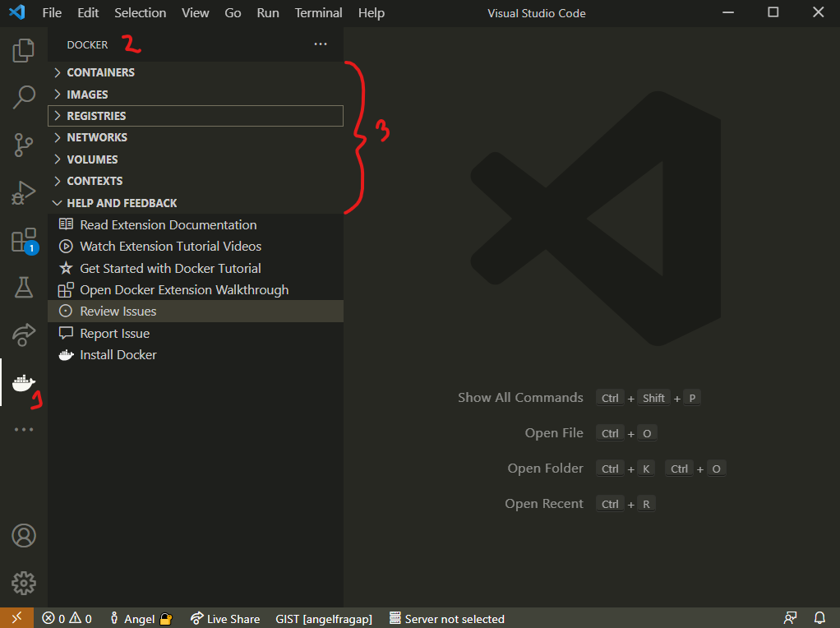Open errors and warnings count in status bar
The height and width of the screenshot is (628, 840).
67,618
